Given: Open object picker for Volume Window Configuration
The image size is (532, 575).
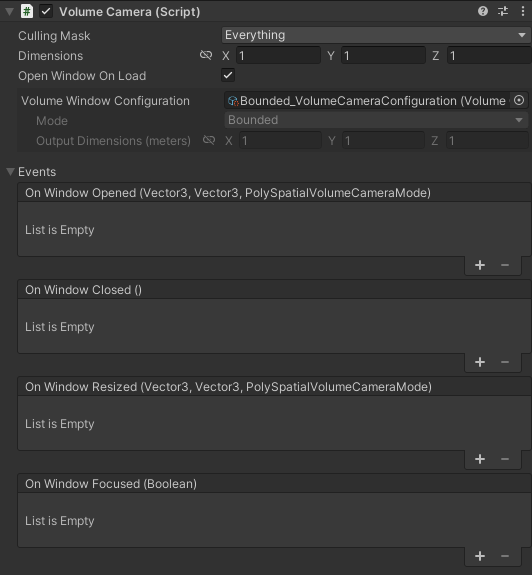Looking at the screenshot, I should point(519,100).
